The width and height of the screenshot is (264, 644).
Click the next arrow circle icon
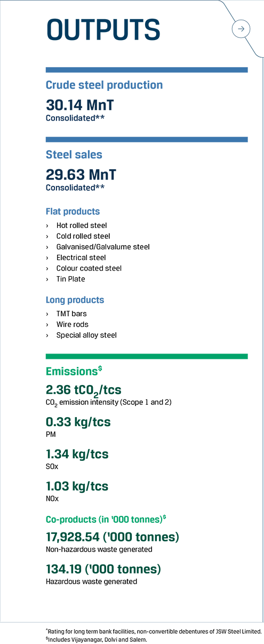tap(241, 29)
